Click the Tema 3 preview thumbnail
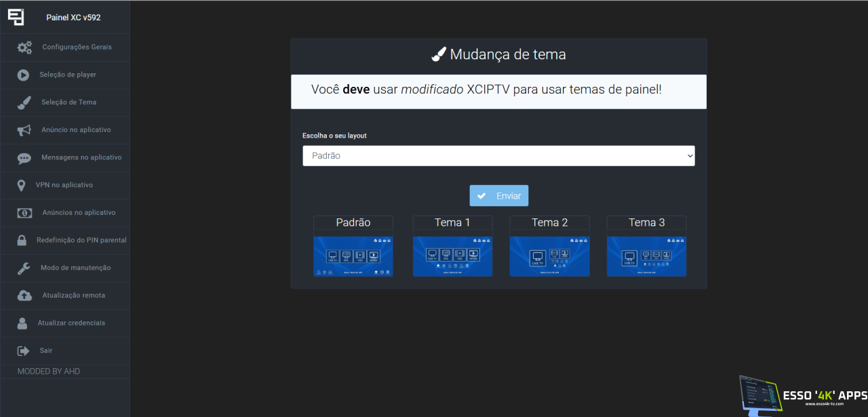The height and width of the screenshot is (417, 868). 646,256
